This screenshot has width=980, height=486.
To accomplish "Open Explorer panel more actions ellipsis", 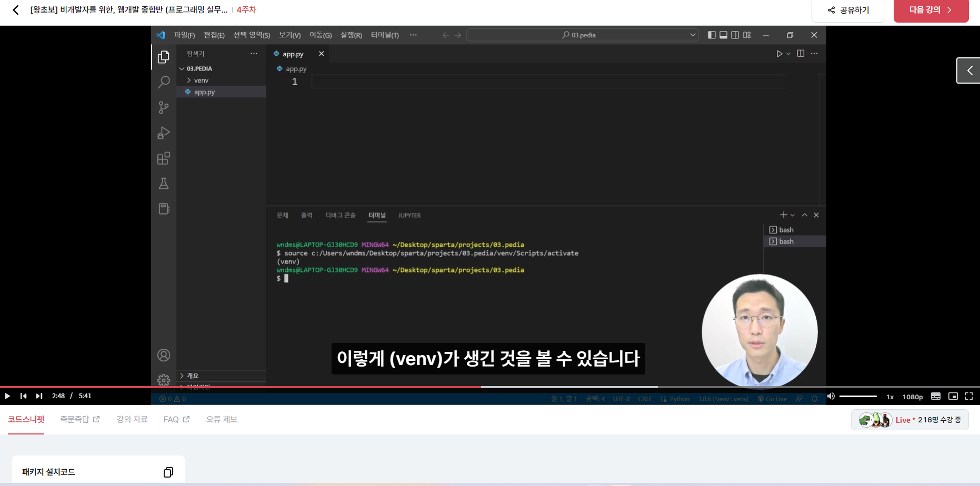I will point(254,54).
